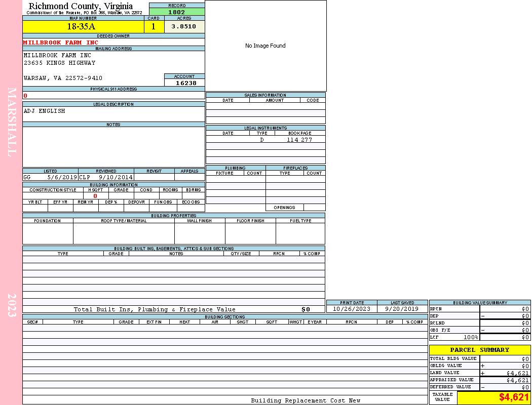Select the 2023 year sidebar label

point(12,305)
